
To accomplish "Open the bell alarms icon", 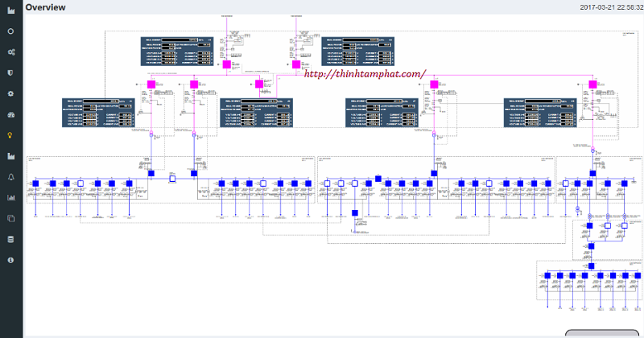I will pyautogui.click(x=11, y=176).
